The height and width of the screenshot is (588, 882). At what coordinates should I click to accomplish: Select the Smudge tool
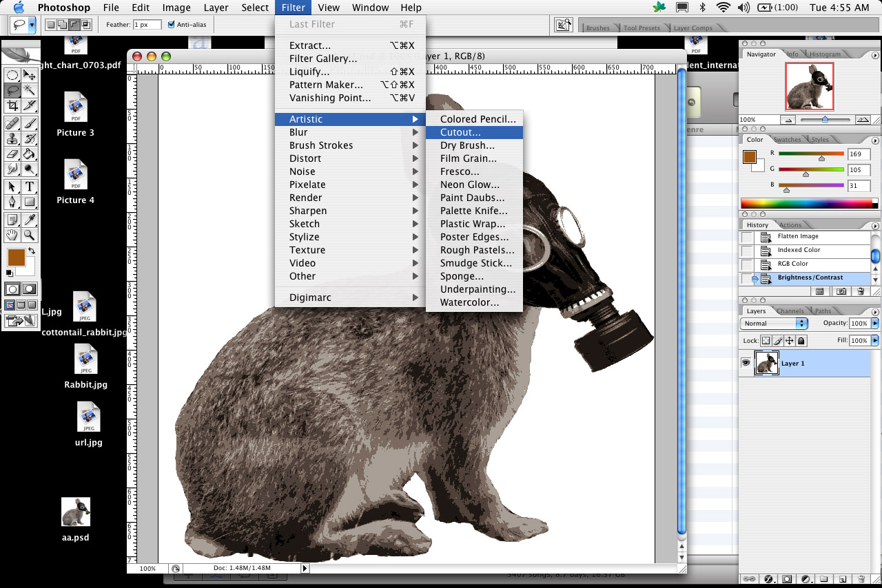point(12,169)
